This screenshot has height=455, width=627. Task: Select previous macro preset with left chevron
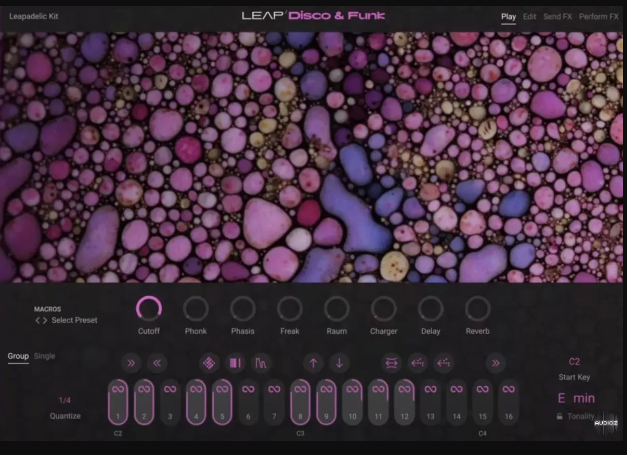coord(38,320)
